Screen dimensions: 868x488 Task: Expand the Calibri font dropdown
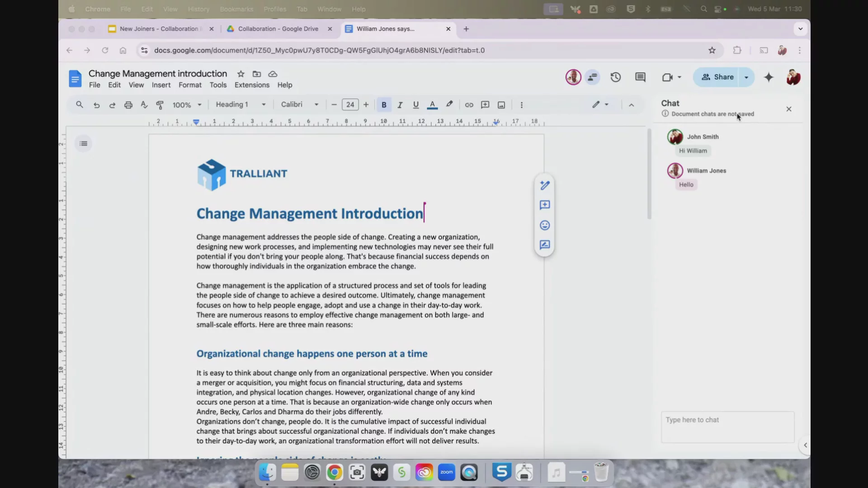[x=299, y=105]
